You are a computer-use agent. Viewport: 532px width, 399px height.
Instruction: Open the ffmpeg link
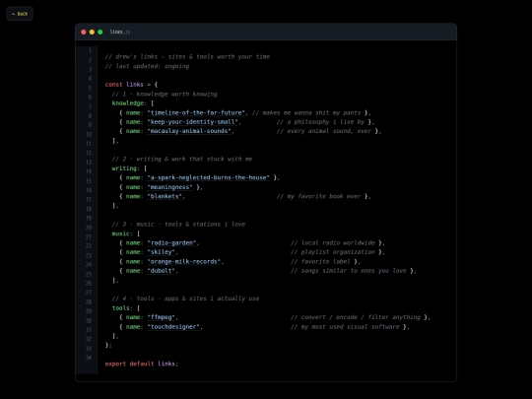162,317
